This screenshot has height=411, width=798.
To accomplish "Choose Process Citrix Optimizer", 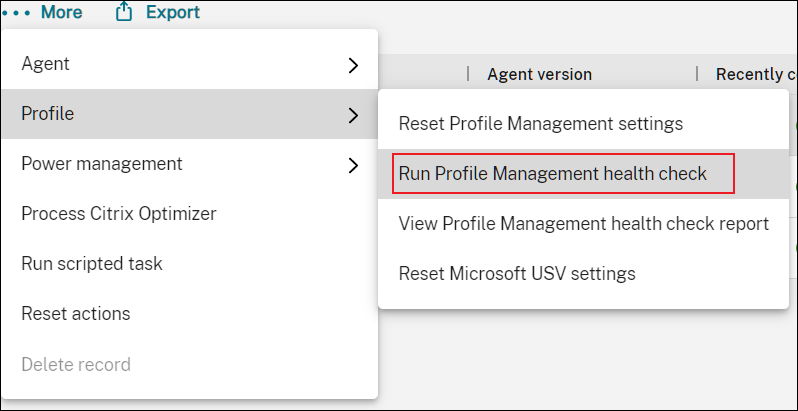I will coord(119,214).
